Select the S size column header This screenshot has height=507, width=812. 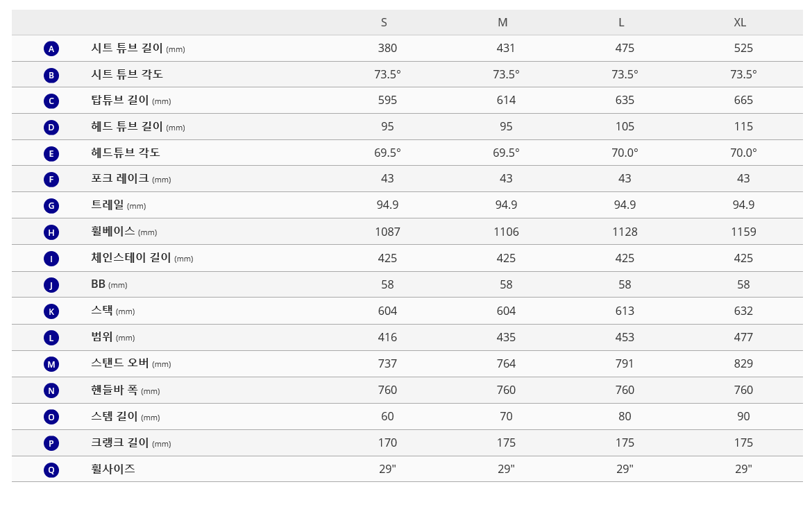pos(384,22)
